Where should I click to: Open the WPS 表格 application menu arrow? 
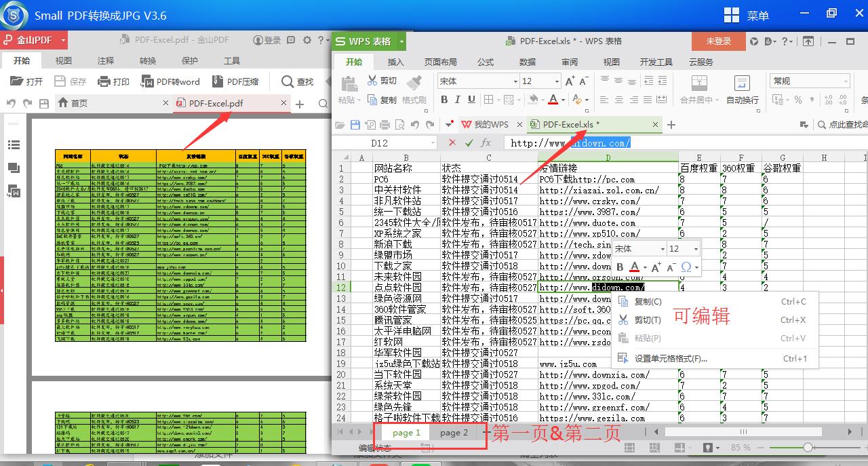[401, 41]
